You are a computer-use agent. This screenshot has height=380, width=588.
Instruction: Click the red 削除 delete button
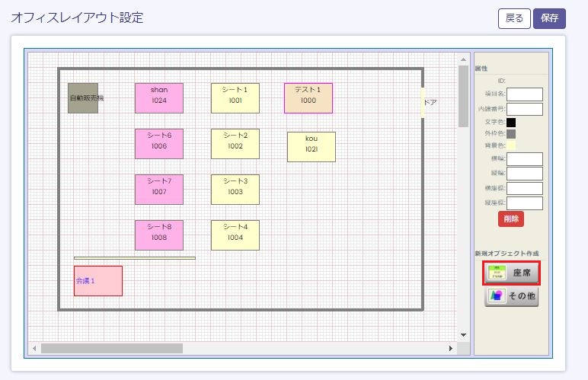coord(511,219)
